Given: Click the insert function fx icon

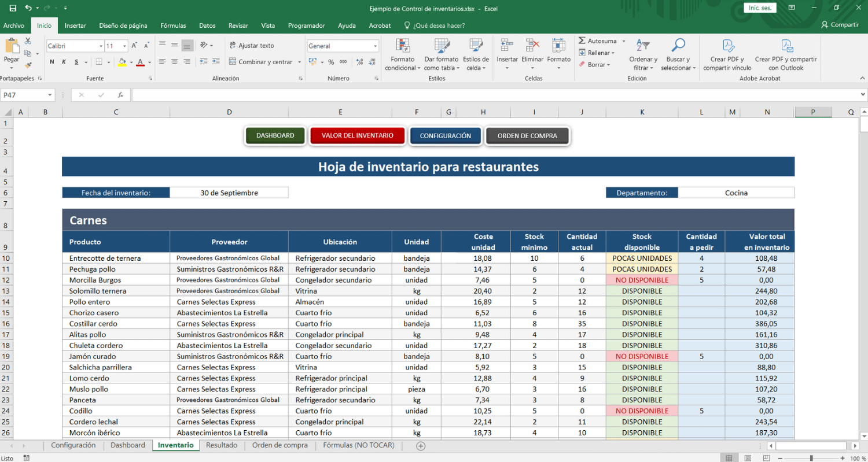Looking at the screenshot, I should pos(120,95).
